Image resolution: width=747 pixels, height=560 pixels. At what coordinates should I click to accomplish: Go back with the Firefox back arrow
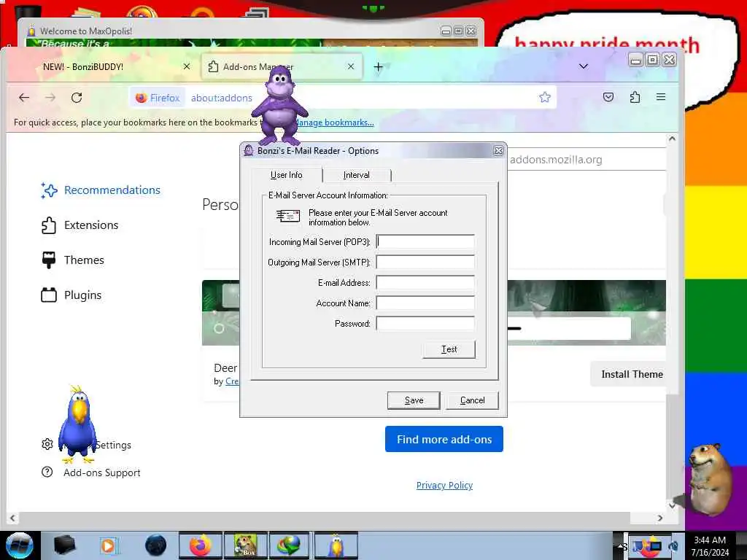pos(24,98)
